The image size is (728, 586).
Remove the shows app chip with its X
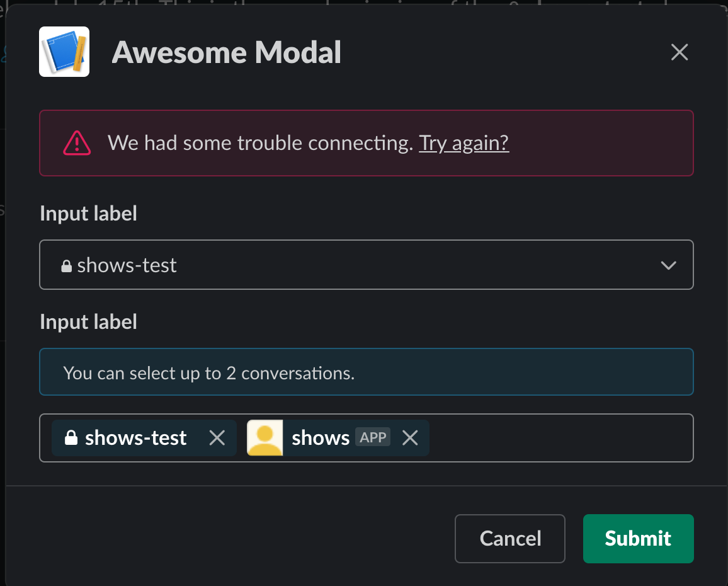410,438
